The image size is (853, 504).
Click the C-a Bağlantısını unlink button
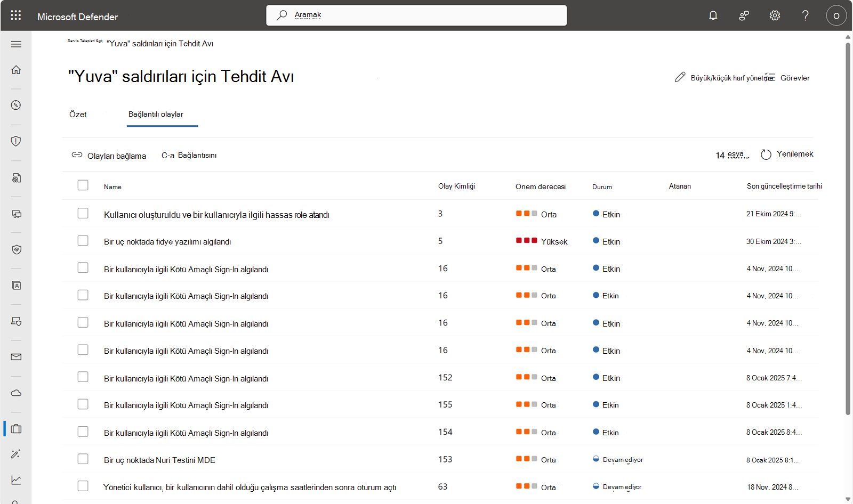[x=189, y=156]
